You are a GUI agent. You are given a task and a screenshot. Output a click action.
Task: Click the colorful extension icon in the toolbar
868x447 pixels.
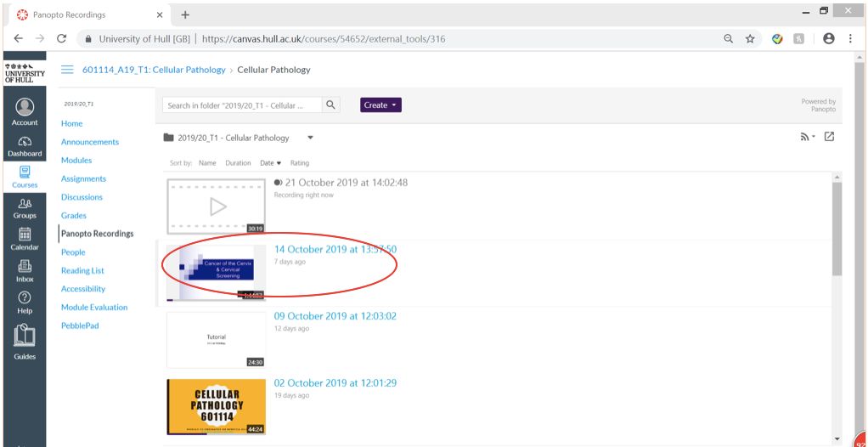778,39
